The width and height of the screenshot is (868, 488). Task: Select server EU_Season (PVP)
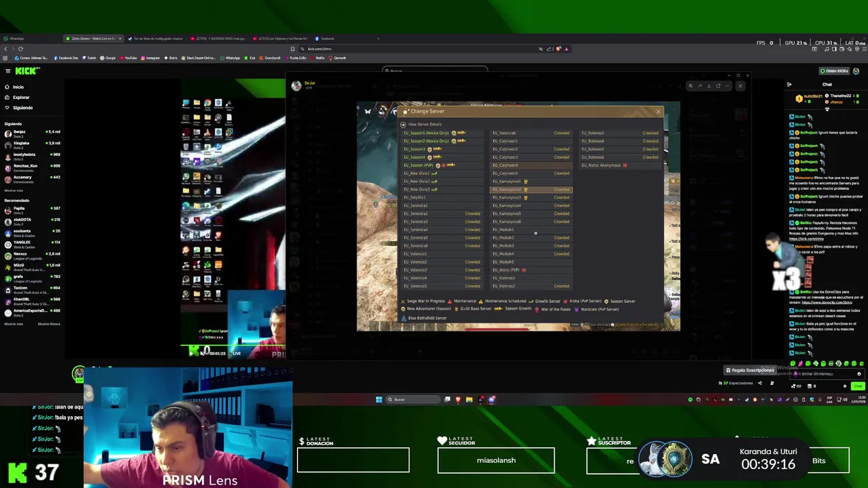[441, 165]
